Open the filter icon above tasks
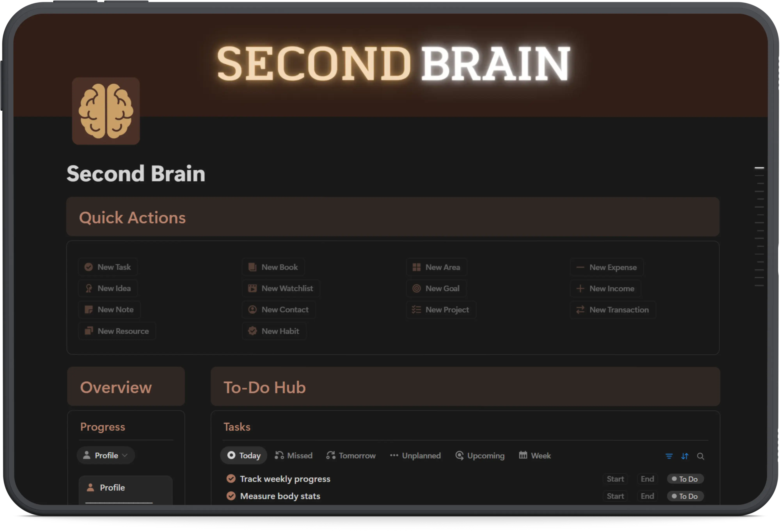This screenshot has width=780, height=532. click(x=669, y=456)
